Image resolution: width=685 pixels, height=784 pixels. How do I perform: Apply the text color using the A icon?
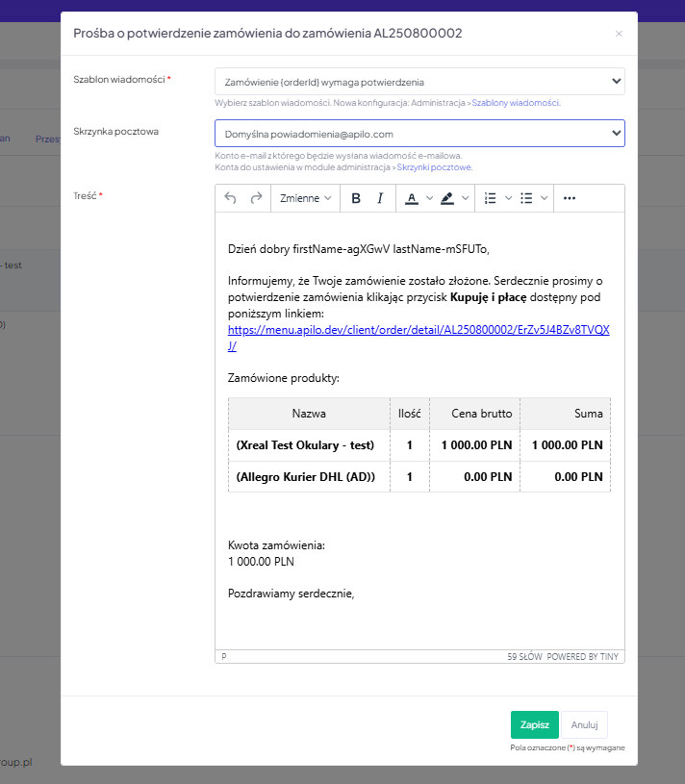412,198
